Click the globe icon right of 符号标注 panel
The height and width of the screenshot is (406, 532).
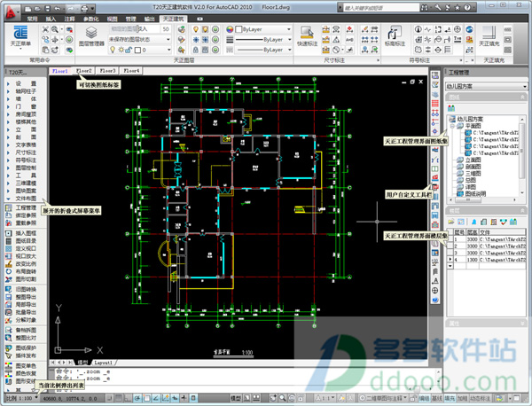coord(469,29)
